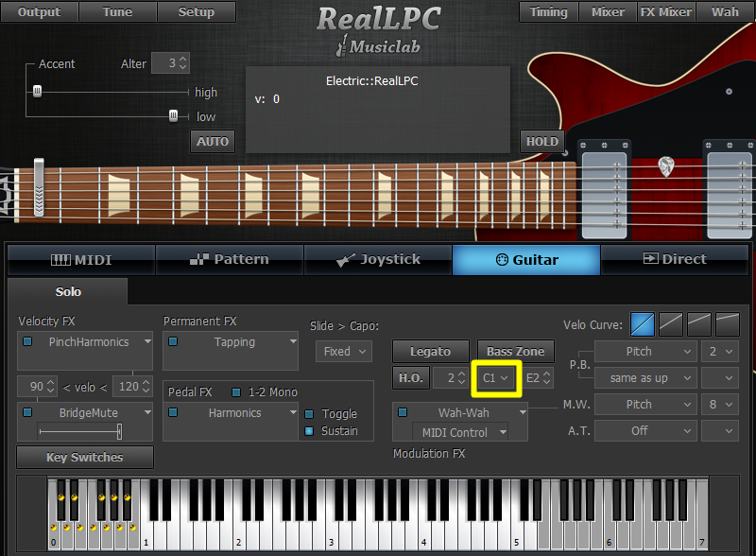
Task: Activate the HOLD button
Action: 541,141
